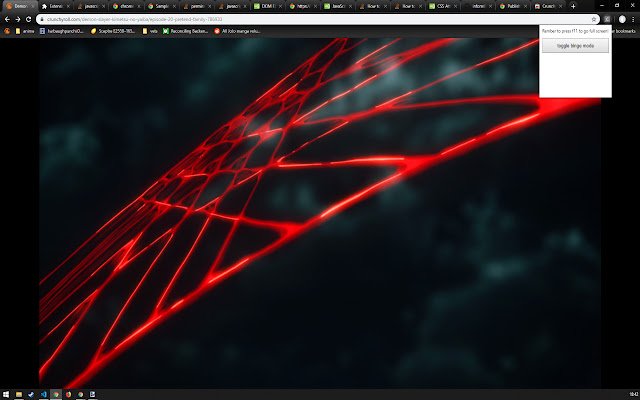Image resolution: width=640 pixels, height=400 pixels.
Task: Open the first orange icon bookmark on bookmarks bar
Action: pyautogui.click(x=7, y=31)
